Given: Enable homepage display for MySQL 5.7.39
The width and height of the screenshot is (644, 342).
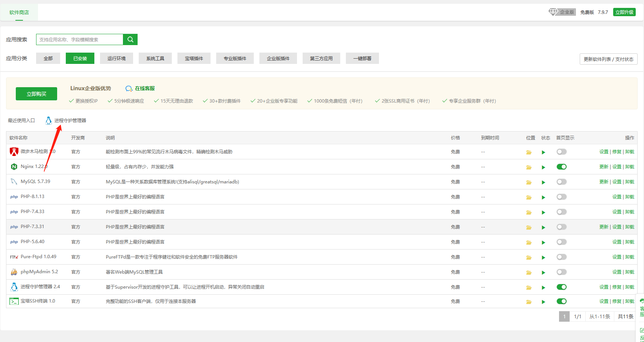Looking at the screenshot, I should click(x=562, y=182).
